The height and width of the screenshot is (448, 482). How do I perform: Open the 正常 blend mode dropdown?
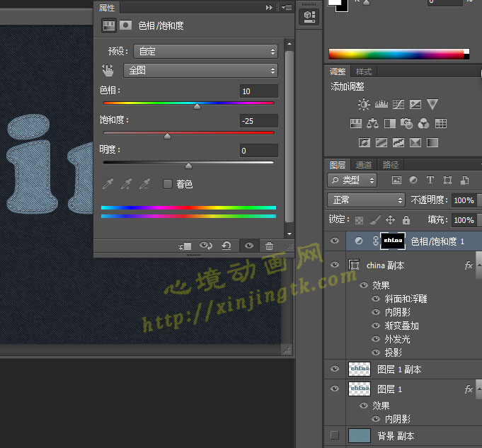366,200
